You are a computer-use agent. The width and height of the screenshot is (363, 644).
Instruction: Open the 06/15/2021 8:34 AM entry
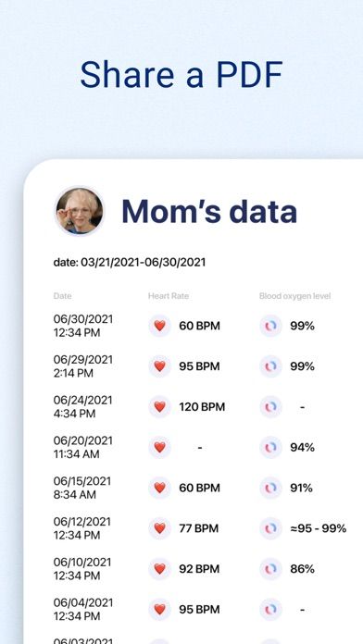(82, 488)
